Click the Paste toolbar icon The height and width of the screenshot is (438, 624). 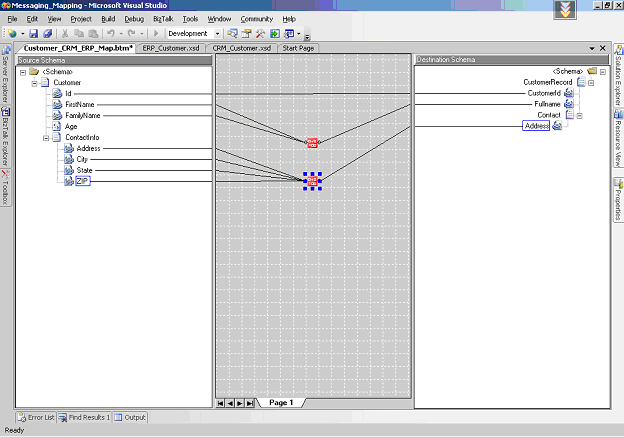point(93,34)
